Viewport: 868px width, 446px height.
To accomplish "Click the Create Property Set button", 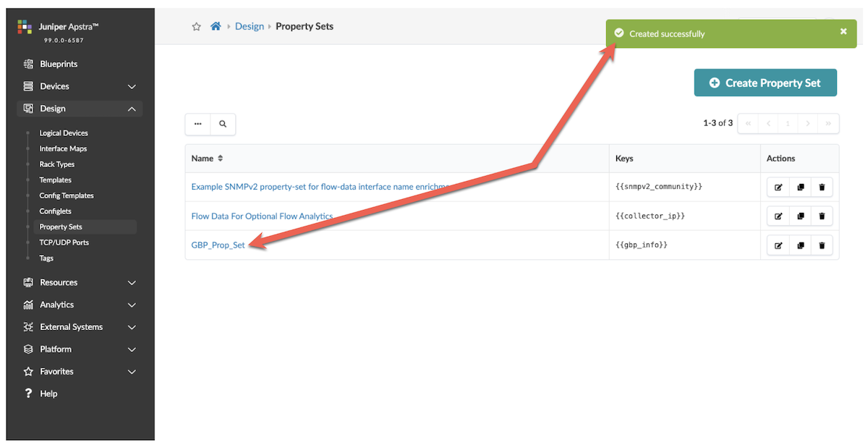I will pos(765,83).
